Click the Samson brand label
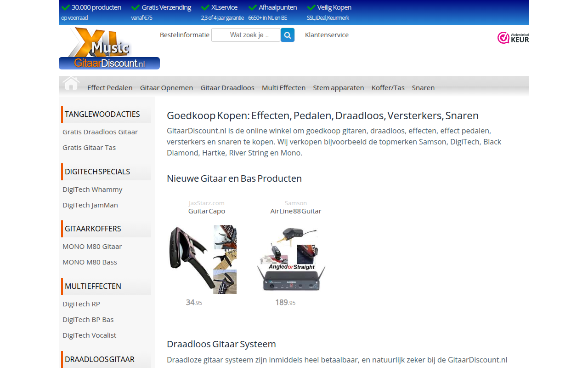The height and width of the screenshot is (368, 588). (296, 203)
